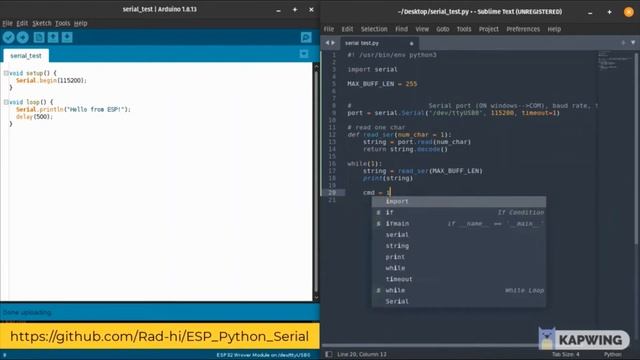Screen dimensions: 640x360
Task: Choose 'ifmain' snippet suggestion
Action: coord(459,224)
